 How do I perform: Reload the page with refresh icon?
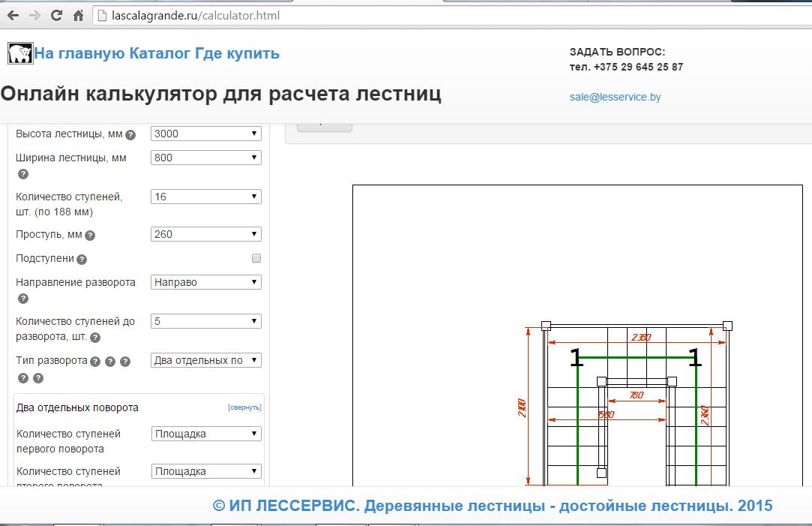[x=56, y=16]
